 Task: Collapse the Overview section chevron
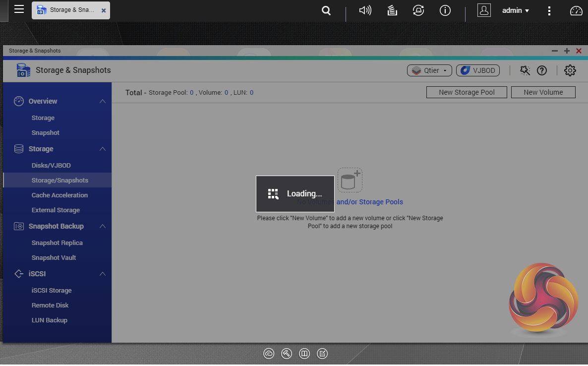(102, 101)
